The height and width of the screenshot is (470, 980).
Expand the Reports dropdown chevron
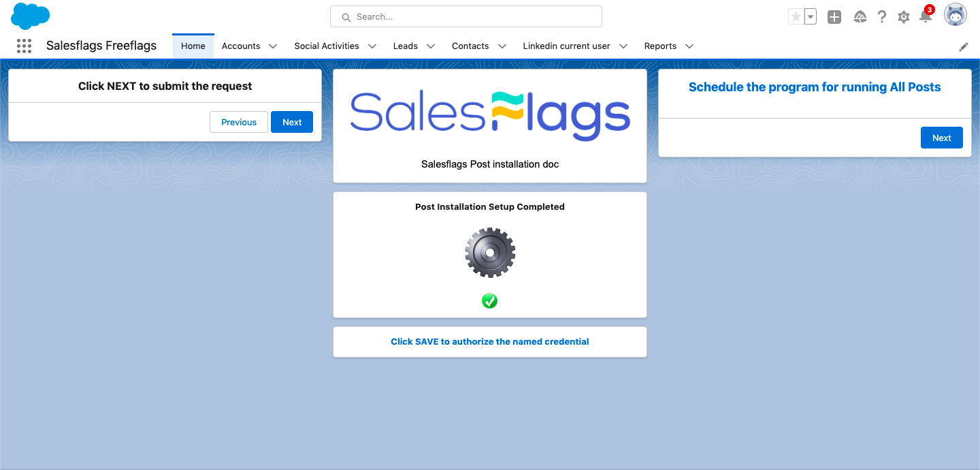[x=689, y=46]
